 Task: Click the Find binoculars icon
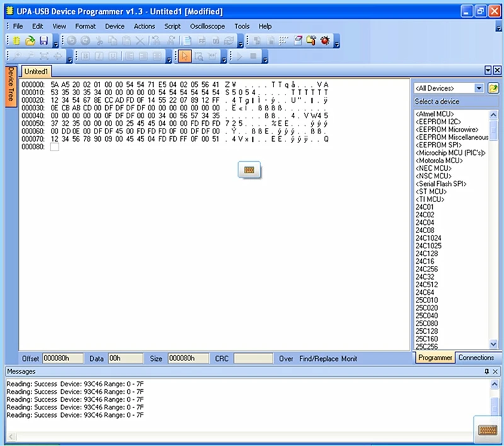pos(156,40)
